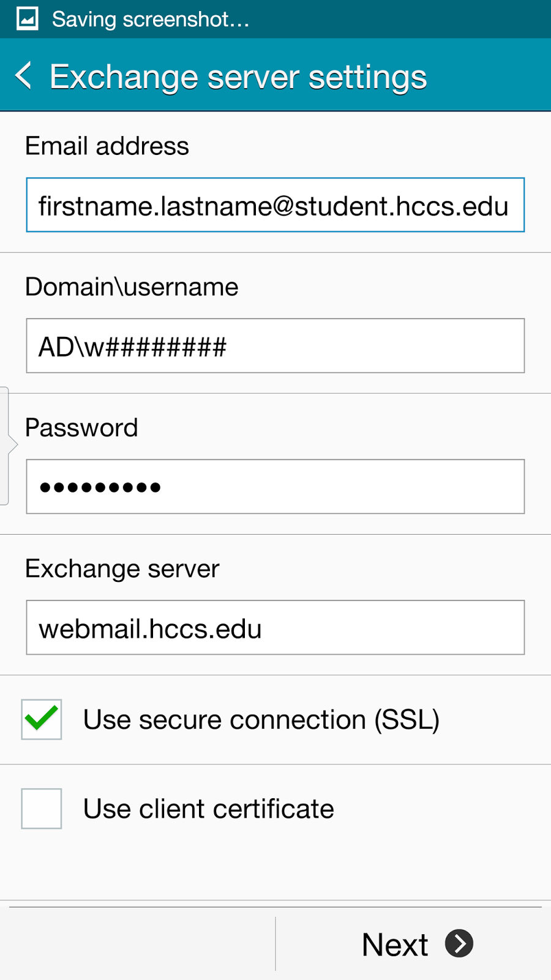Screen dimensions: 551x980
Task: Tap the back arrow in the header
Action: point(23,76)
